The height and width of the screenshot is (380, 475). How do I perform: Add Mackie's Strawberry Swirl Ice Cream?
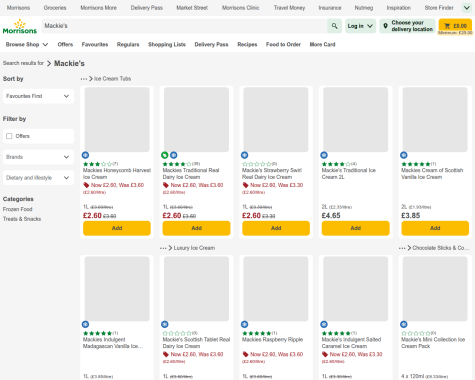coord(276,228)
